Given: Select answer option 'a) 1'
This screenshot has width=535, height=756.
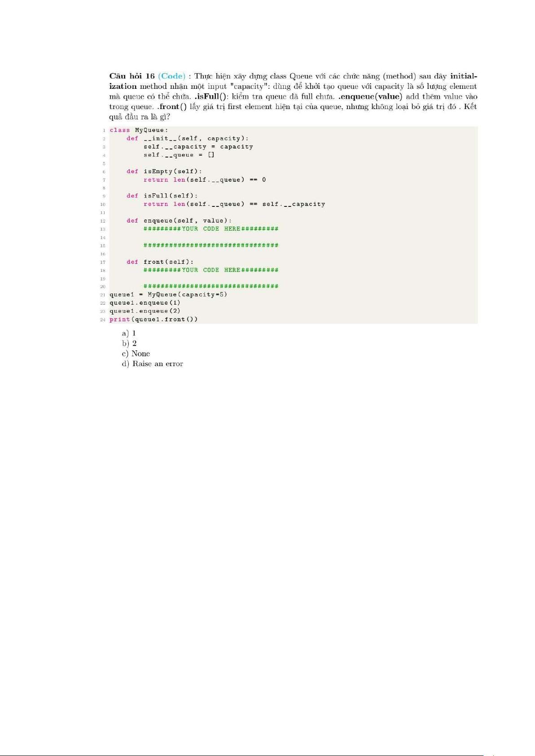Looking at the screenshot, I should tap(129, 333).
